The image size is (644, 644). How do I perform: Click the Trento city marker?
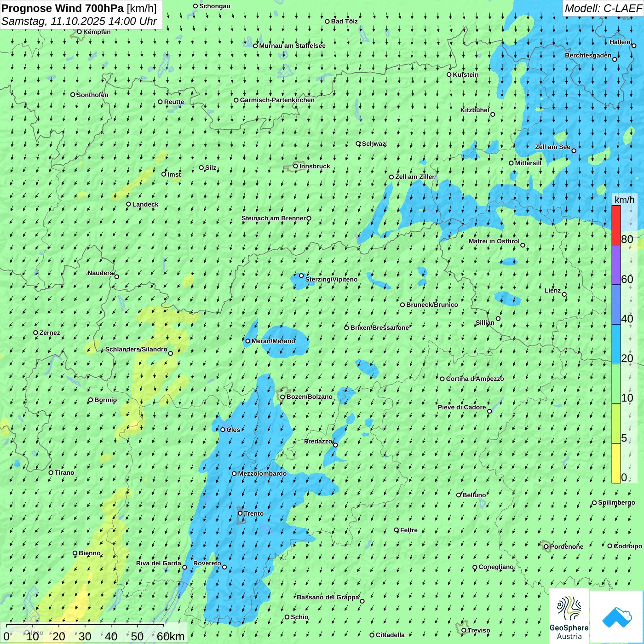[240, 513]
